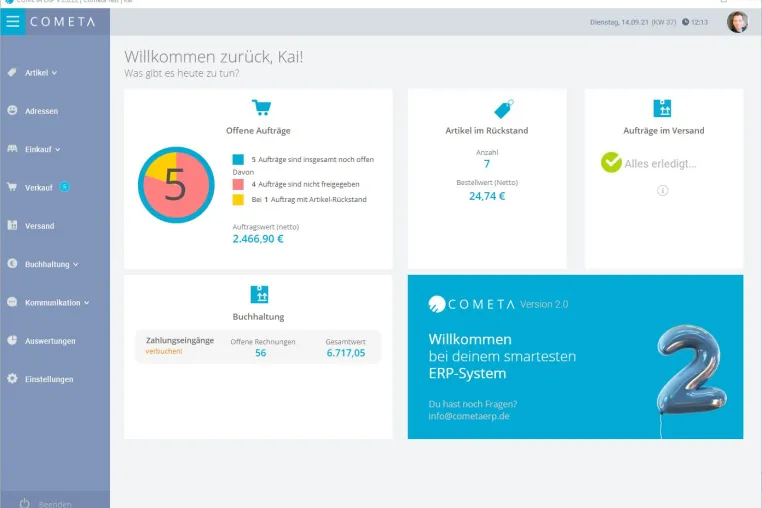
Task: Click the info icon under Alles erledigt
Action: pyautogui.click(x=662, y=191)
